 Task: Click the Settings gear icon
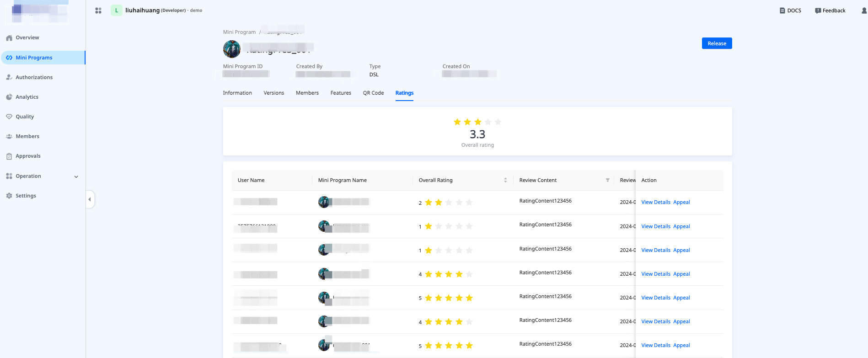(9, 196)
